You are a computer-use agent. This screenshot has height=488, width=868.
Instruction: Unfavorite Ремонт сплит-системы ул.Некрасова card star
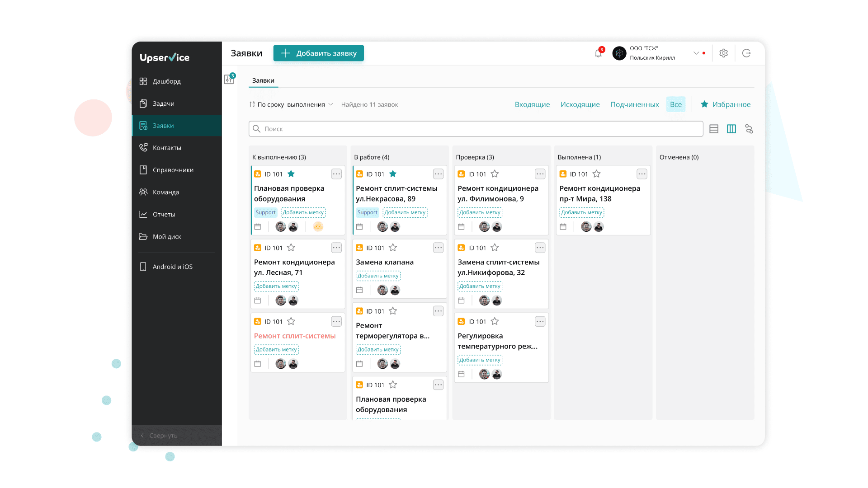393,174
